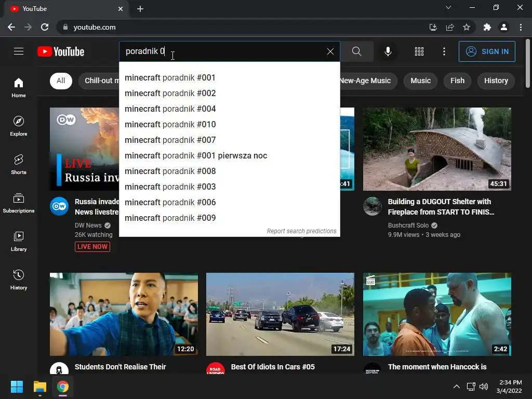
Task: Choose suggestion minecraft poradnik #003
Action: coord(229,187)
